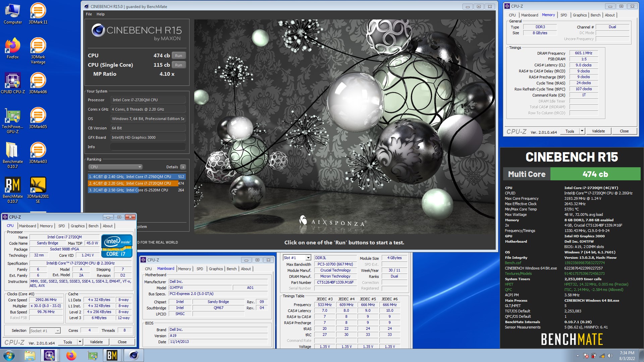
Task: Click the empty Info field in Cinebench
Action: point(148,147)
